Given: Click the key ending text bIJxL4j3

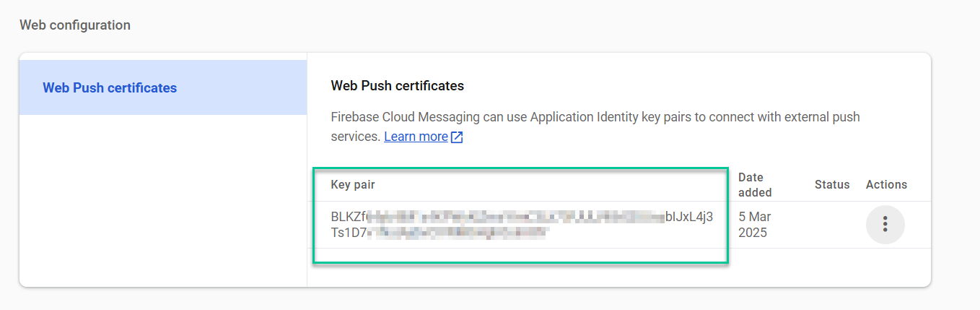Looking at the screenshot, I should (x=688, y=217).
